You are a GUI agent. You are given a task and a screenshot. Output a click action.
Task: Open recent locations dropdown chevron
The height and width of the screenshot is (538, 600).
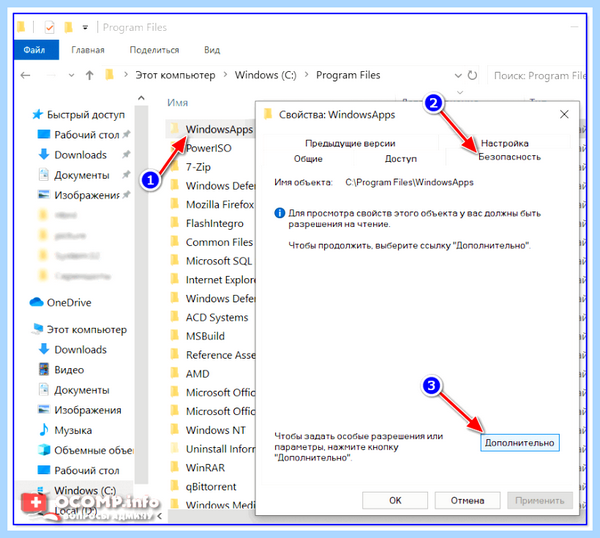(72, 75)
